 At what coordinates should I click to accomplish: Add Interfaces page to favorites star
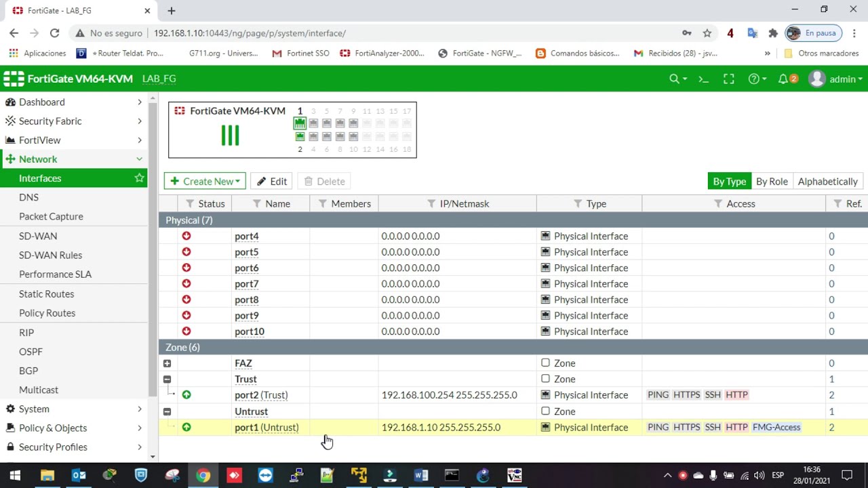point(139,178)
